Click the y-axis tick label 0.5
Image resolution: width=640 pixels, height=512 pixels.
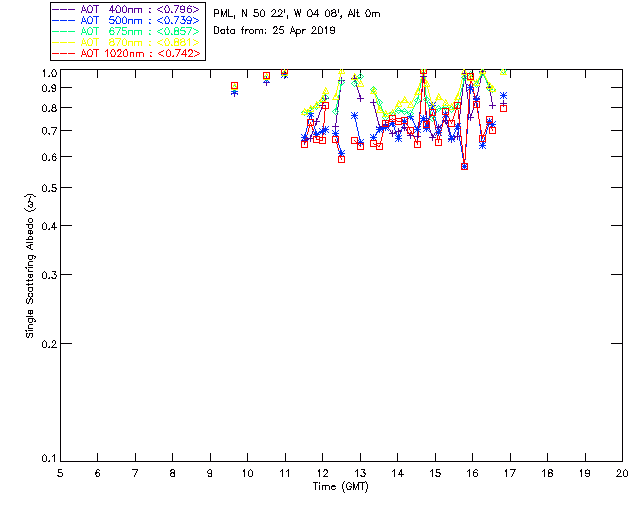(x=47, y=188)
